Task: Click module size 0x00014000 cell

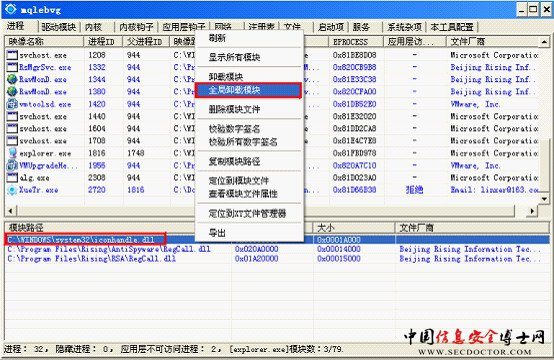Action: [339, 249]
